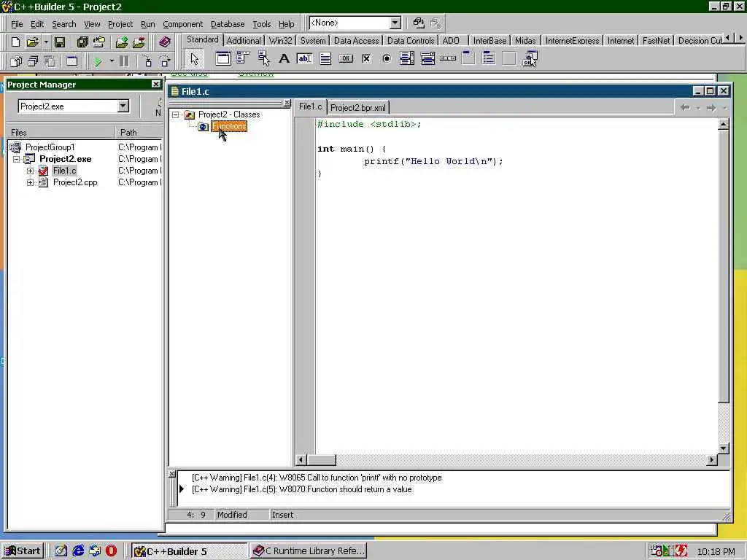
Task: Select the ActionList component icon
Action: click(530, 58)
